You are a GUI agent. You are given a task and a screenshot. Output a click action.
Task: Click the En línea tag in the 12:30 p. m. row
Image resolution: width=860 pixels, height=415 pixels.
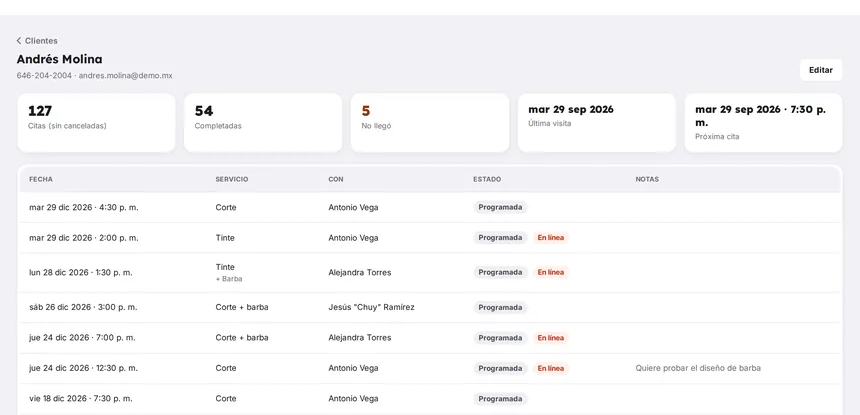tap(551, 368)
